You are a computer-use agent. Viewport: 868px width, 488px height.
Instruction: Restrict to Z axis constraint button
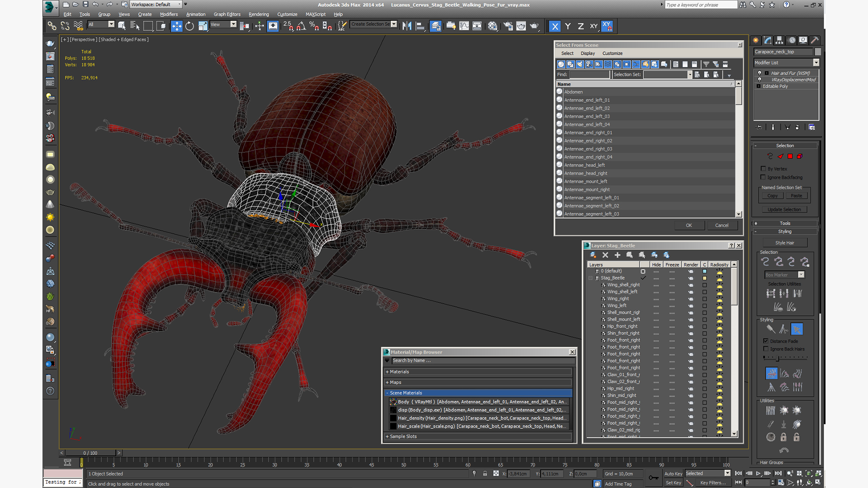[580, 26]
